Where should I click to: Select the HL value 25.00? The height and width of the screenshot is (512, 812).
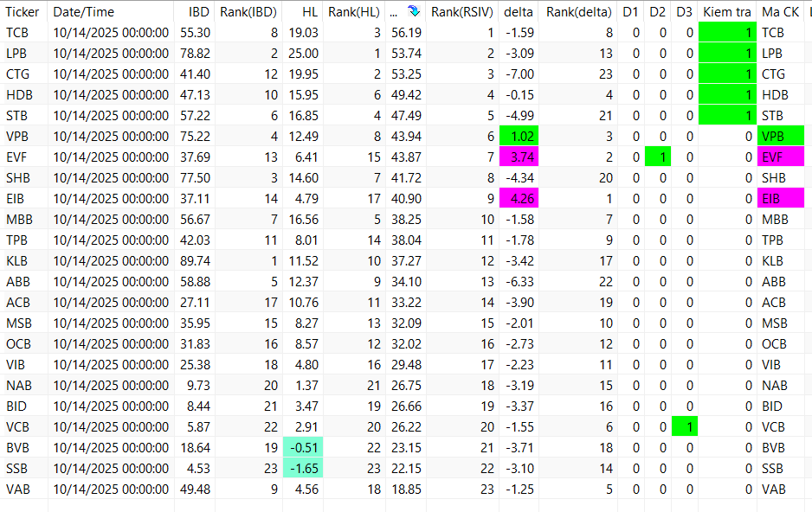[x=304, y=54]
